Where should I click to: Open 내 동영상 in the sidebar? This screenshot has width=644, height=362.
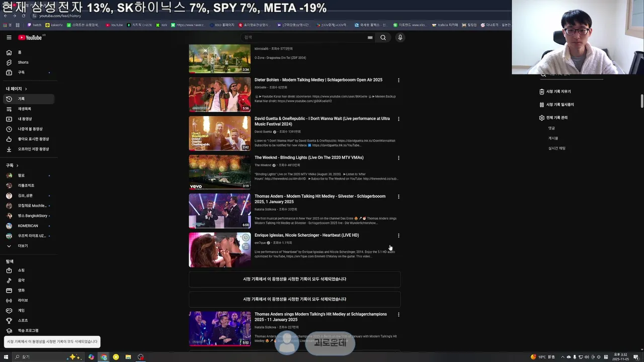pos(28,119)
